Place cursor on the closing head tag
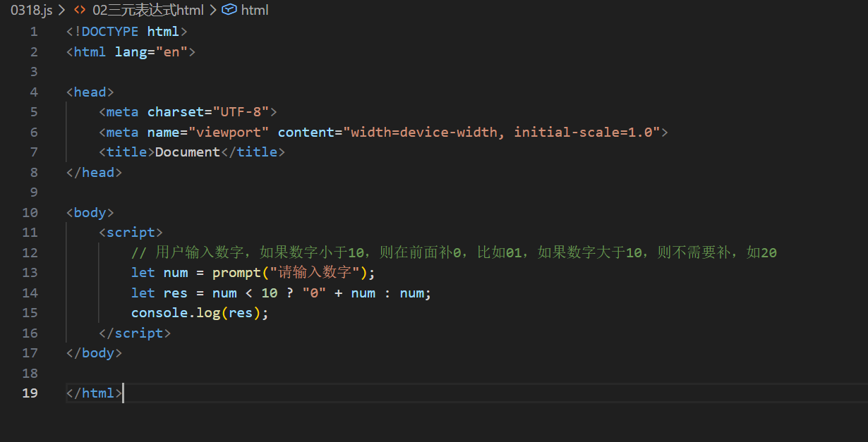868x442 pixels. pos(95,172)
